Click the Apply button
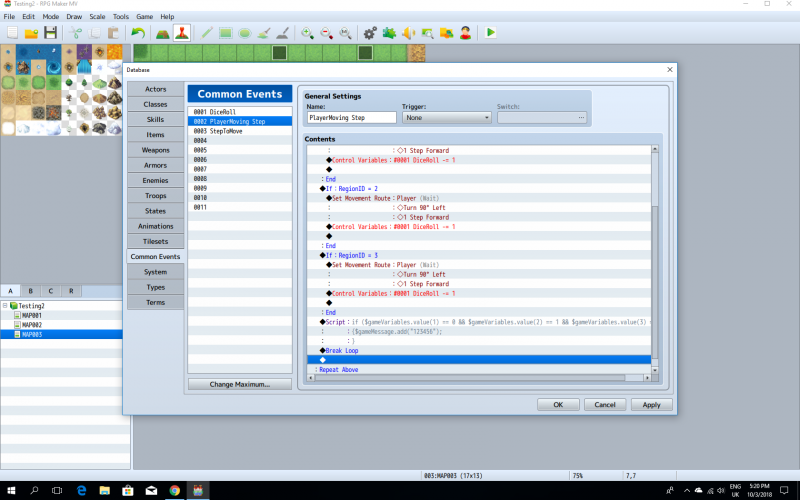 point(652,405)
